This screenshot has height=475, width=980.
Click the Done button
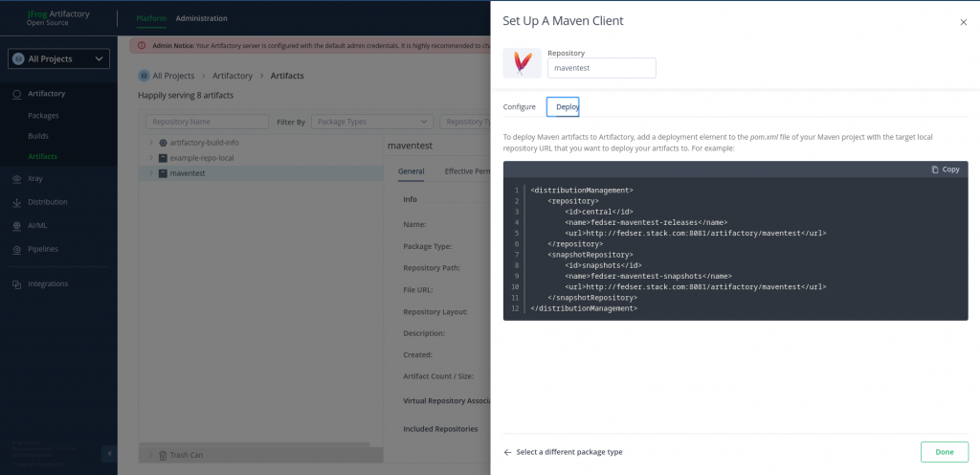(944, 452)
